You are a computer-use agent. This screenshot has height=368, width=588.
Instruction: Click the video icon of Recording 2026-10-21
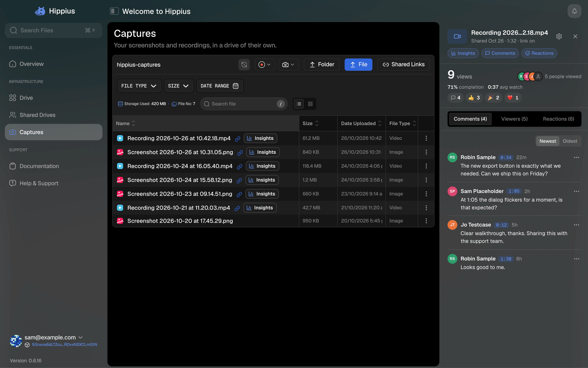(120, 208)
